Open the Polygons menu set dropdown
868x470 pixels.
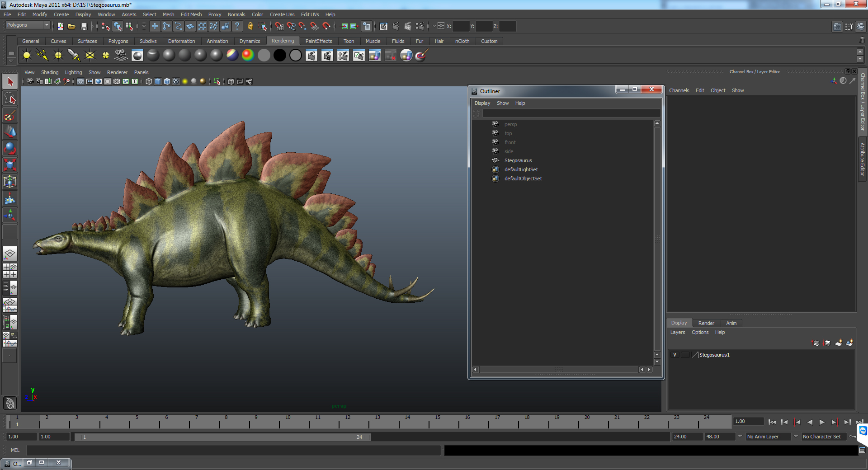point(27,25)
